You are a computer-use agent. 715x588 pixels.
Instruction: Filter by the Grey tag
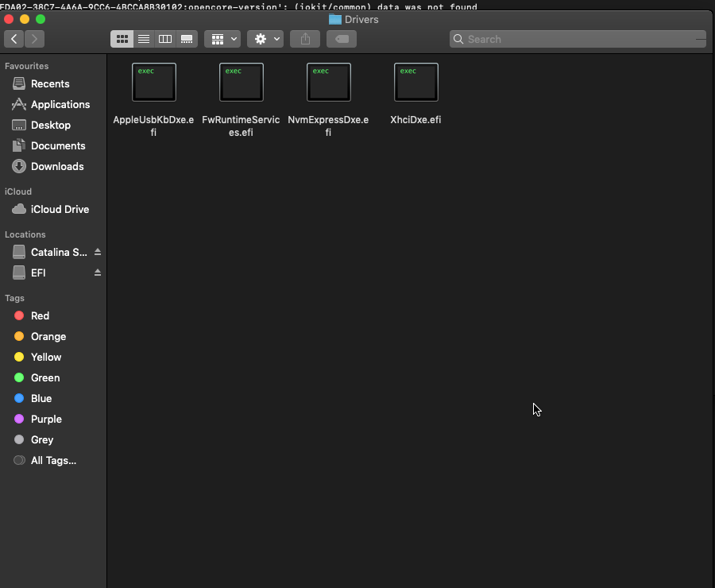53,439
